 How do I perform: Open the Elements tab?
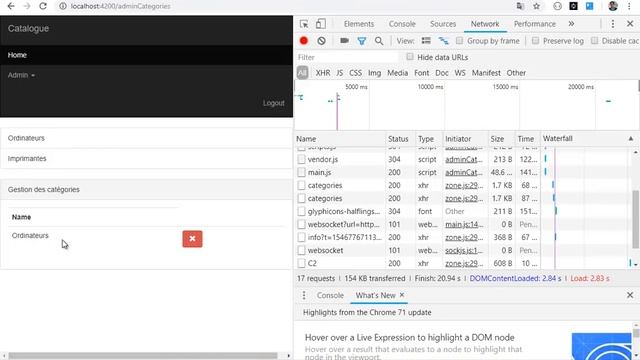coord(359,24)
